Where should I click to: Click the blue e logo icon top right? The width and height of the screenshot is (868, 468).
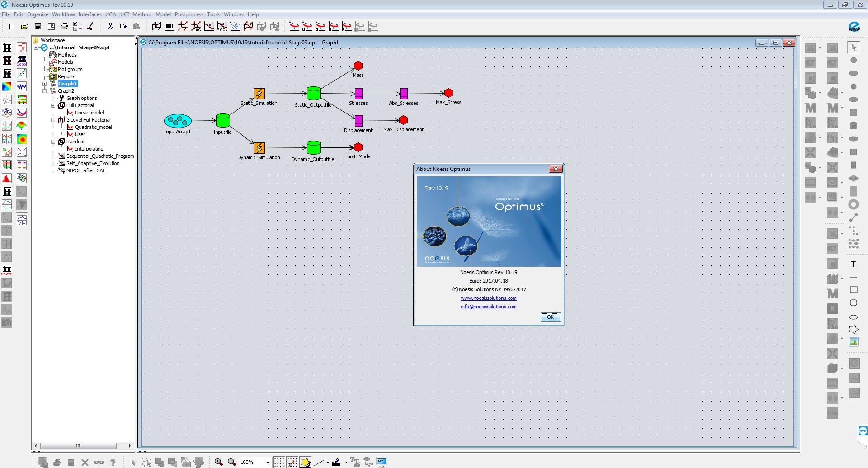[x=854, y=27]
